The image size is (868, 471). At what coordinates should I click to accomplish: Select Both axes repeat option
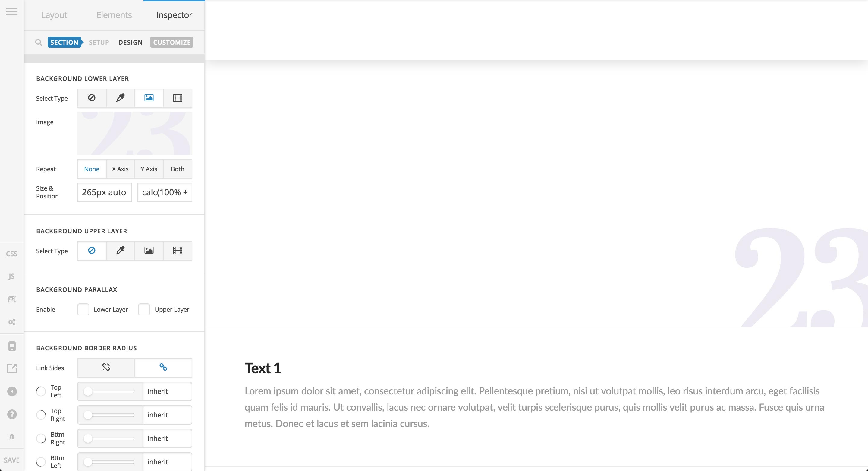click(177, 169)
